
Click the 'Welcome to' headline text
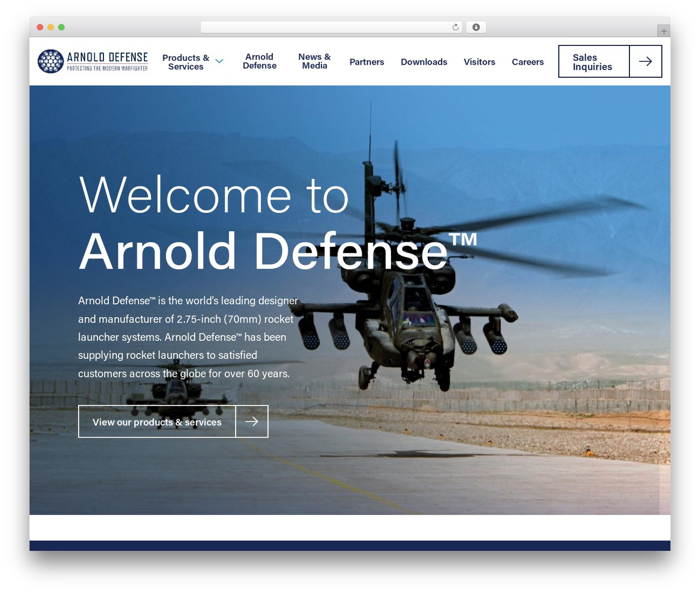pyautogui.click(x=214, y=195)
